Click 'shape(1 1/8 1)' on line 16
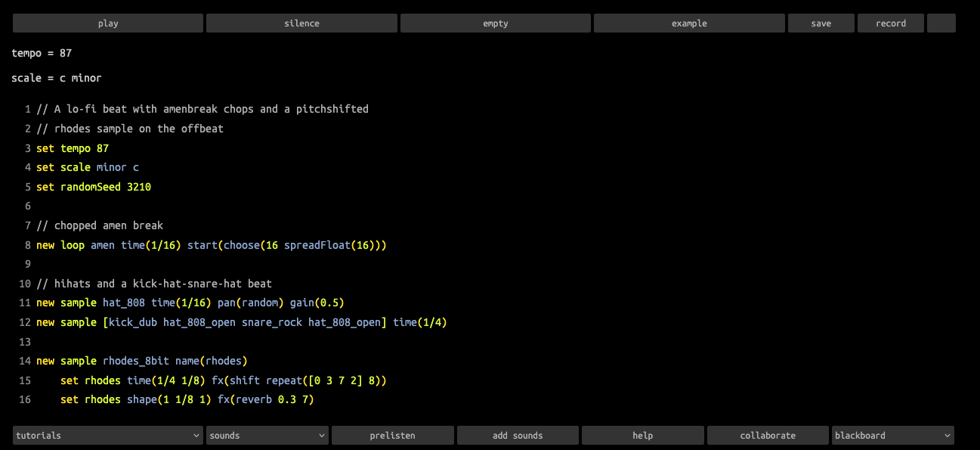Screen dimensions: 980x450 pyautogui.click(x=169, y=399)
